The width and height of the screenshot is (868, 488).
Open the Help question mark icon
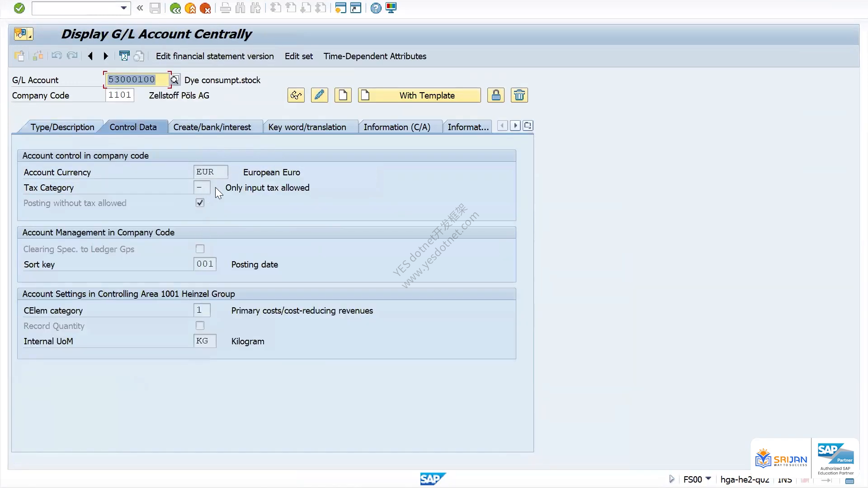pyautogui.click(x=376, y=8)
